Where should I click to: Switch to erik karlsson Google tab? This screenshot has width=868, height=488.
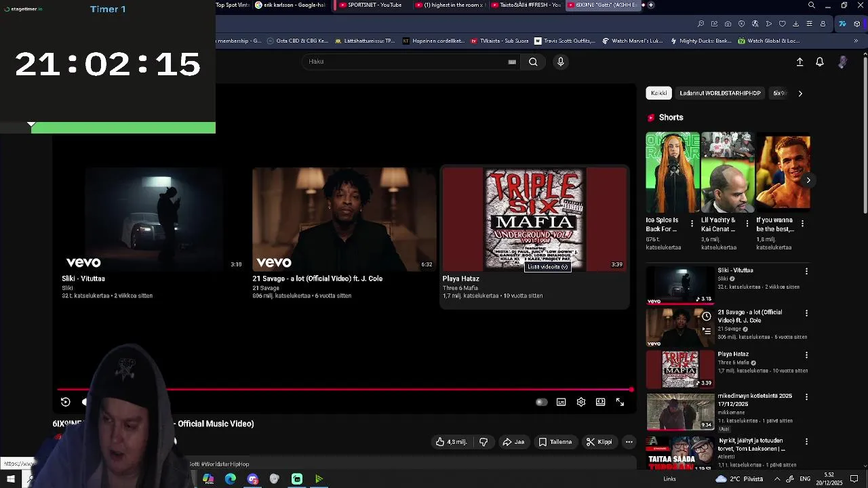click(x=290, y=5)
